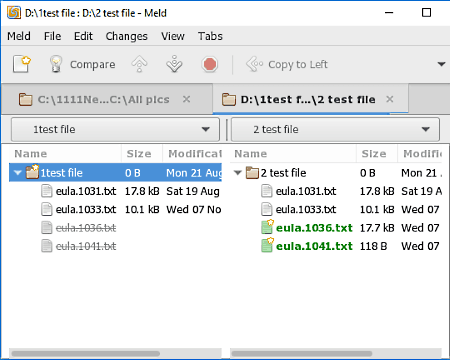Select eula.1033.txt in left pane
Viewport: 450px width, 360px height.
[86, 210]
